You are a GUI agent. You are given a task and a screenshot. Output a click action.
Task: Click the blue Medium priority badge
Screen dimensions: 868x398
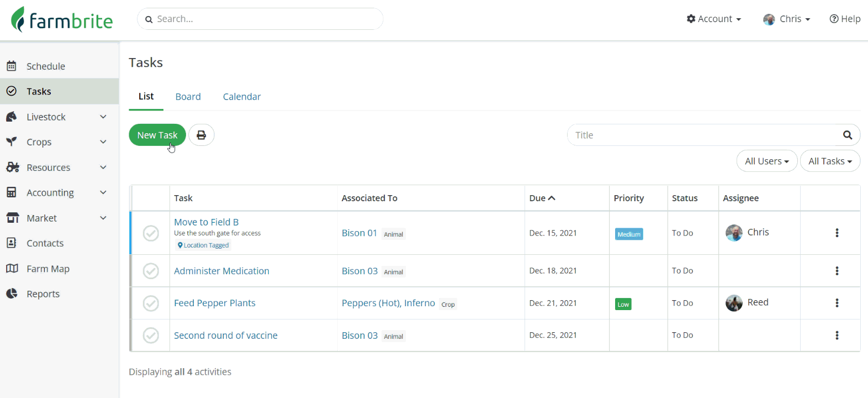click(629, 234)
